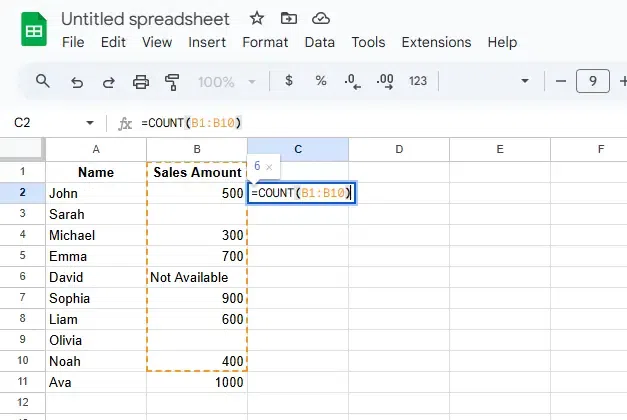Redo the last action
This screenshot has width=627, height=420.
[x=108, y=82]
